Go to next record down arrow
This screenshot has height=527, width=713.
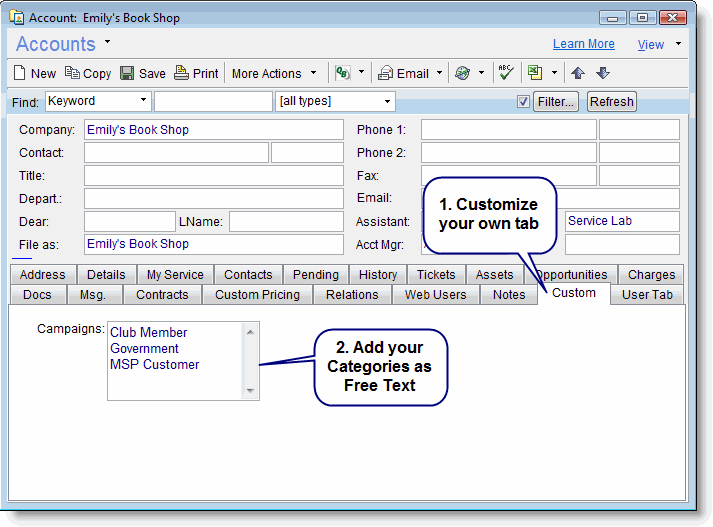[x=602, y=73]
